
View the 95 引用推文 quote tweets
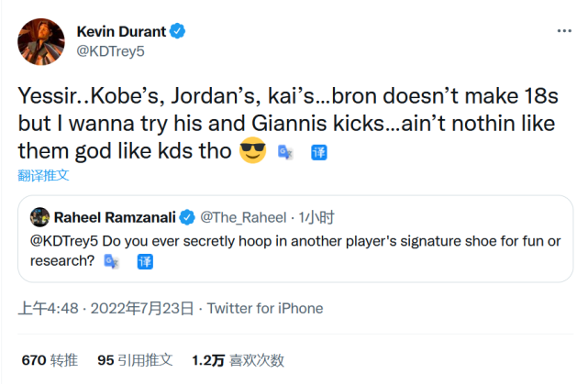click(x=135, y=360)
